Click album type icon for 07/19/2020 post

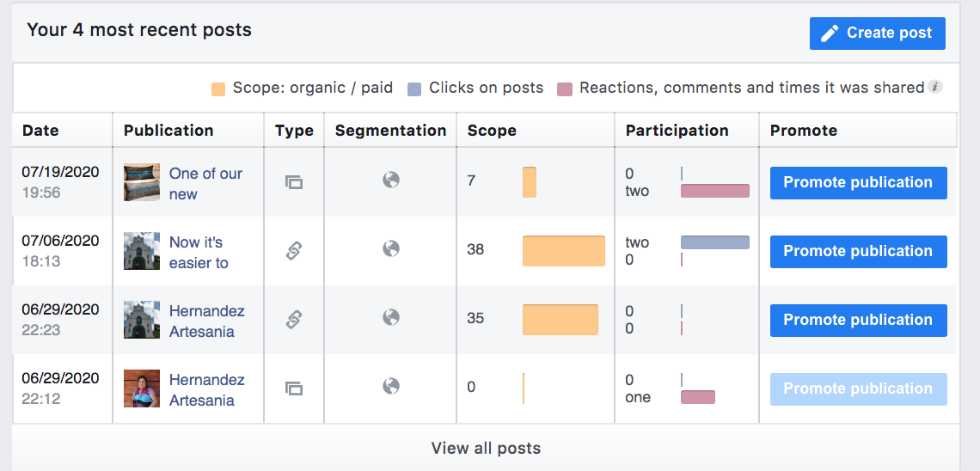(294, 182)
